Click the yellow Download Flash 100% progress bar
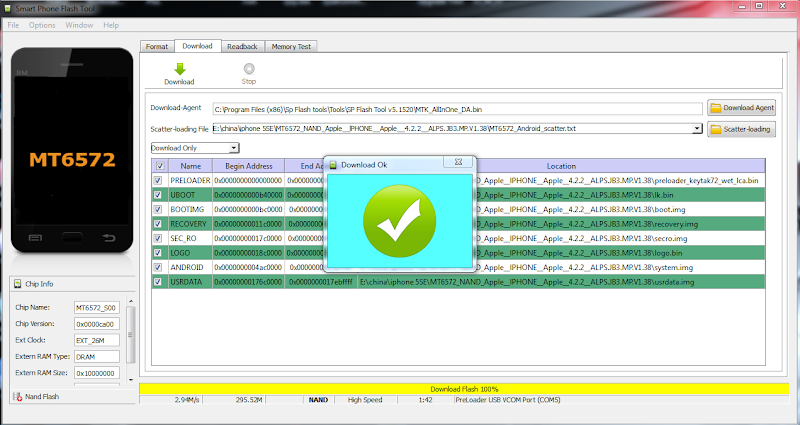The image size is (800, 425). pos(464,389)
